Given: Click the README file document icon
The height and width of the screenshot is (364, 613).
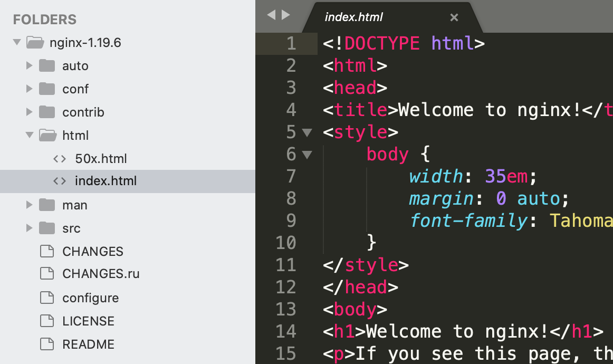Looking at the screenshot, I should pyautogui.click(x=47, y=344).
